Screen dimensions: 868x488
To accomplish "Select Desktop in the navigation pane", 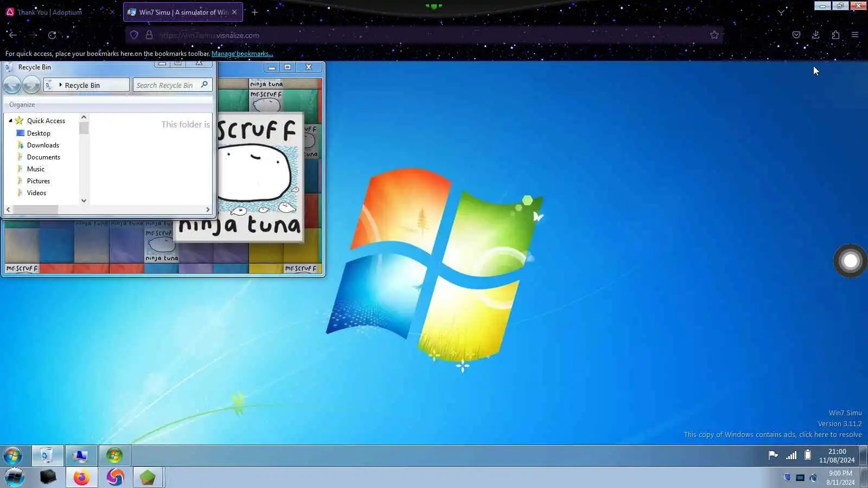I will (39, 133).
